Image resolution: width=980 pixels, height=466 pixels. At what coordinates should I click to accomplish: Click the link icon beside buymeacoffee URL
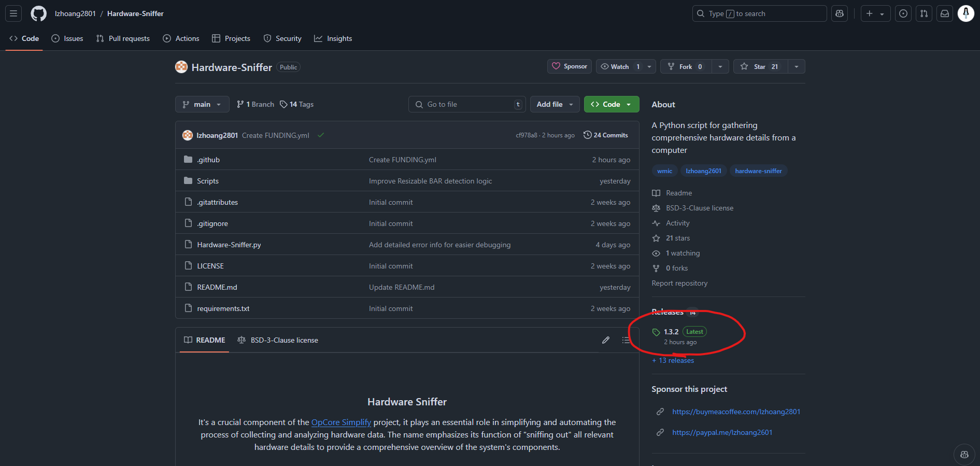660,412
